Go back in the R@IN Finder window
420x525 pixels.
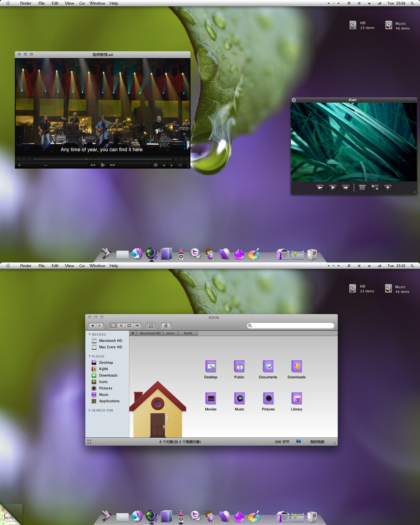pos(92,325)
